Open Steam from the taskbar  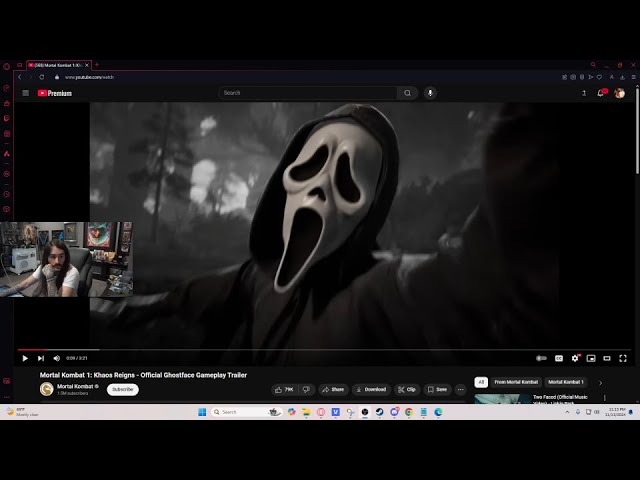(x=380, y=412)
